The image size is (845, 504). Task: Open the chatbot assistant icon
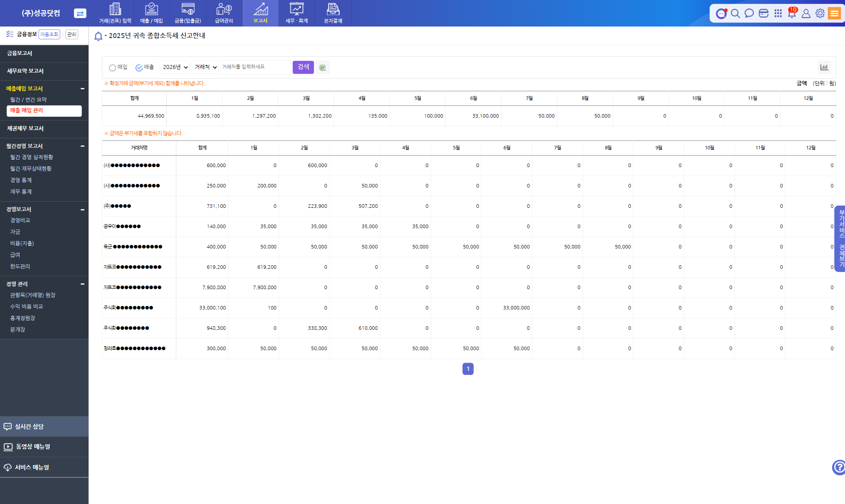coord(721,13)
